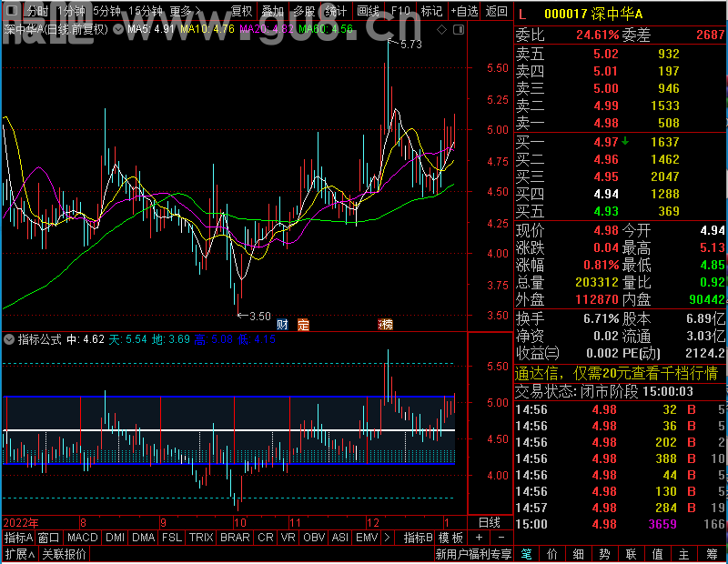
Task: Select the 指标A tab
Action: [18, 538]
